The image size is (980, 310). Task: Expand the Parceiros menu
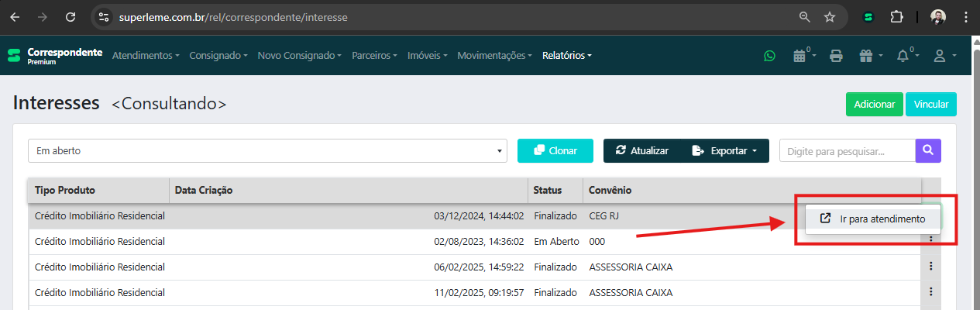pyautogui.click(x=374, y=56)
